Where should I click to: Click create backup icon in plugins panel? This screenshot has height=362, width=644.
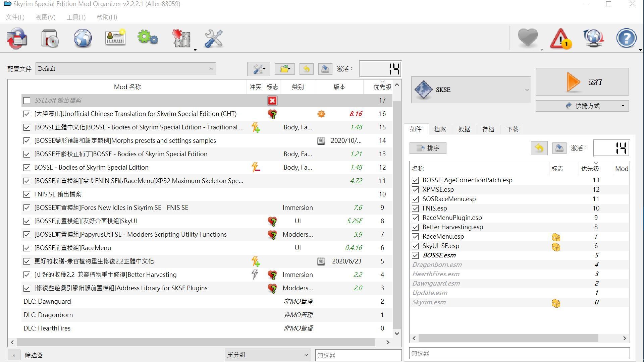[559, 148]
